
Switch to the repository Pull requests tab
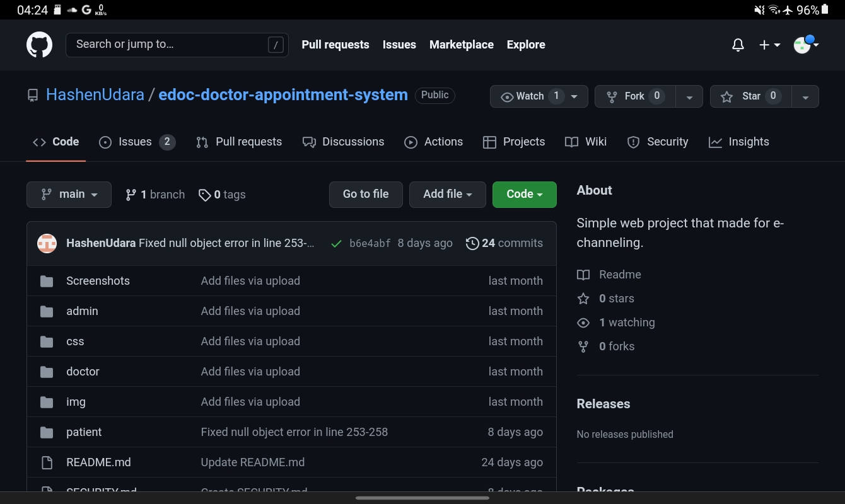(x=239, y=142)
